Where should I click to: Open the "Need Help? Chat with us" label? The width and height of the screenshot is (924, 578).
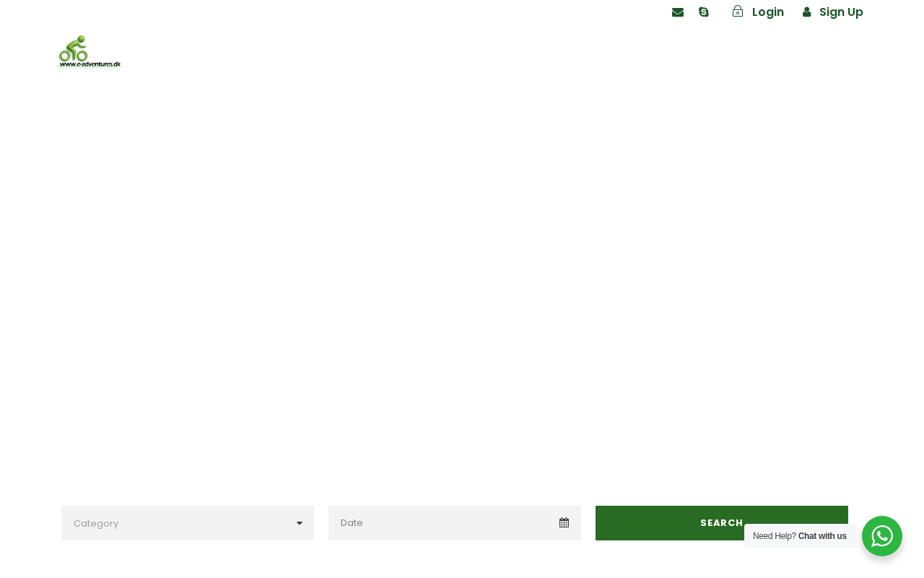[800, 536]
